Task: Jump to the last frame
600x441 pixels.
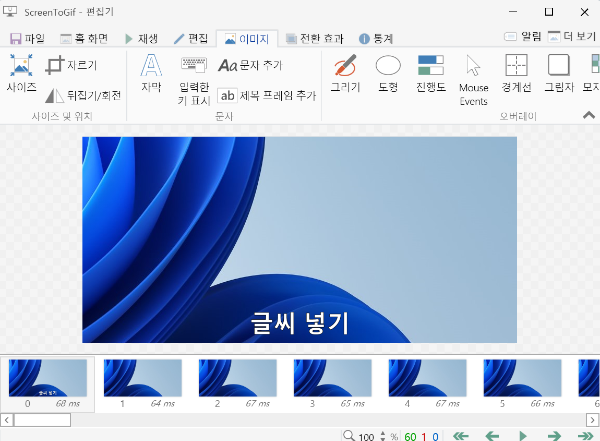Action: pos(585,436)
